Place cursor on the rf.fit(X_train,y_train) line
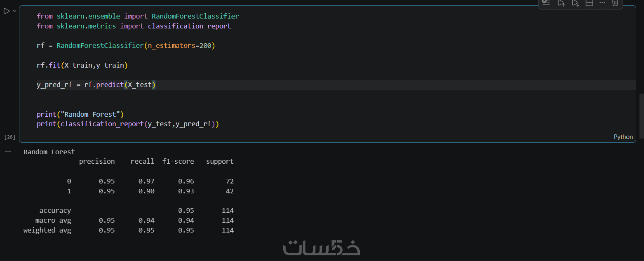 coord(82,65)
